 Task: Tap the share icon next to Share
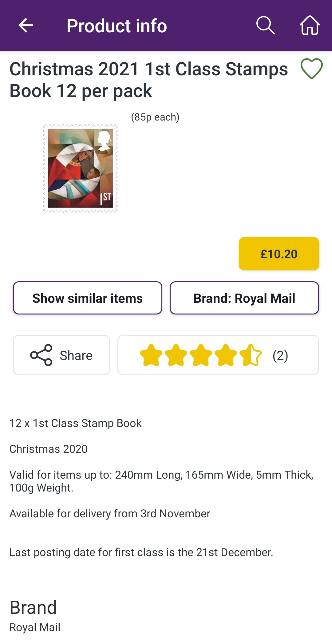coord(41,355)
